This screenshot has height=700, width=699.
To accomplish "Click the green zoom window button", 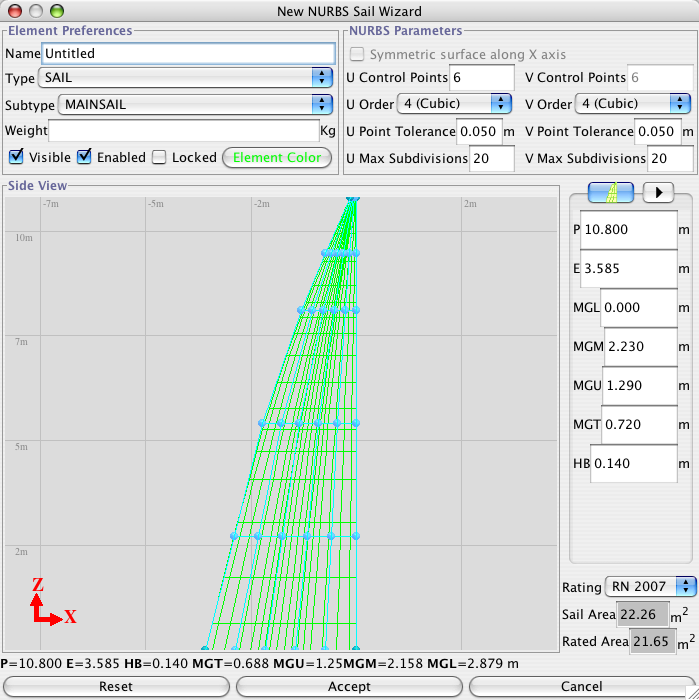I will click(x=56, y=11).
